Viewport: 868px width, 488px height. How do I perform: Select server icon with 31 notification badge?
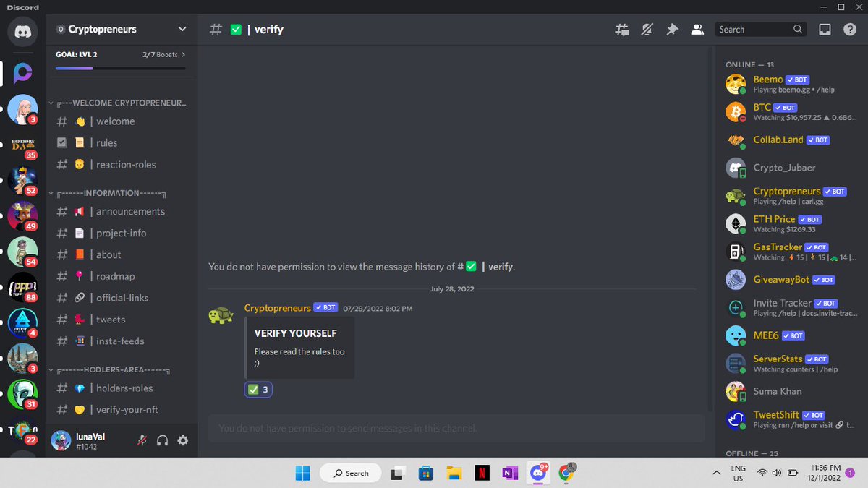(22, 394)
